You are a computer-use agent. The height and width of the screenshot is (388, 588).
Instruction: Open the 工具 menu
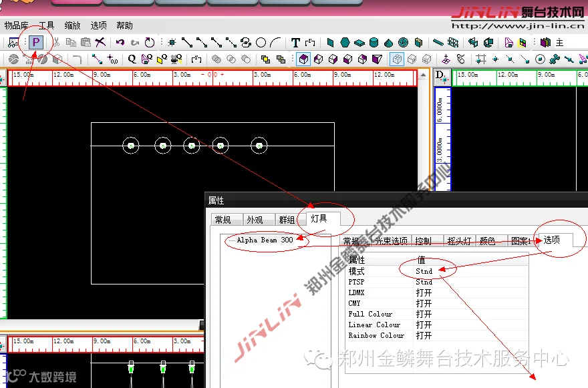tap(46, 25)
